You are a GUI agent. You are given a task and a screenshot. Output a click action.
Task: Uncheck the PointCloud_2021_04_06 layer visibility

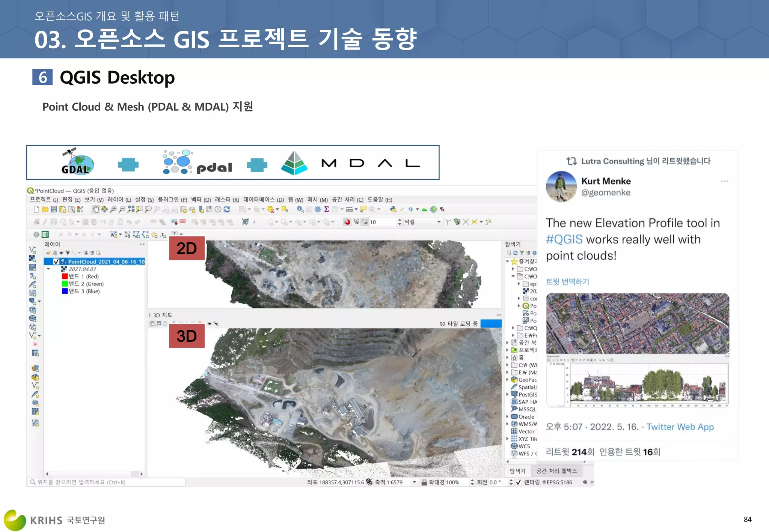(56, 261)
